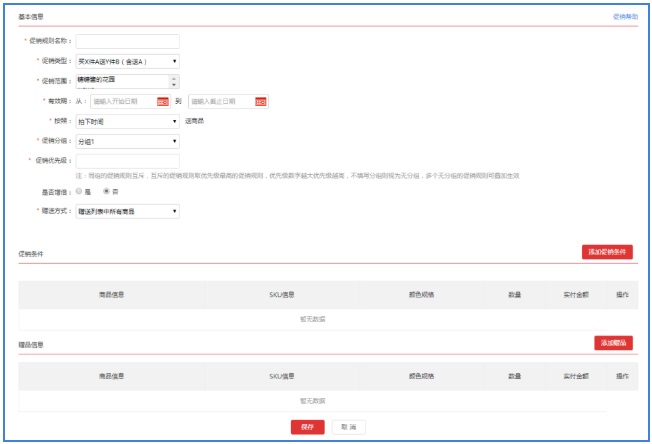Click the 添加促销条件 button
The image size is (652, 444).
607,252
